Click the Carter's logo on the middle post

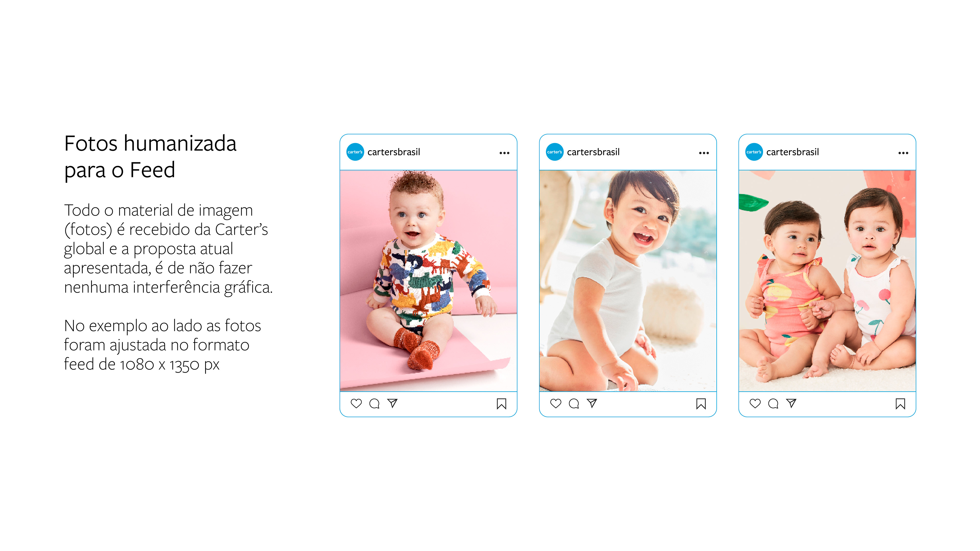(x=555, y=152)
